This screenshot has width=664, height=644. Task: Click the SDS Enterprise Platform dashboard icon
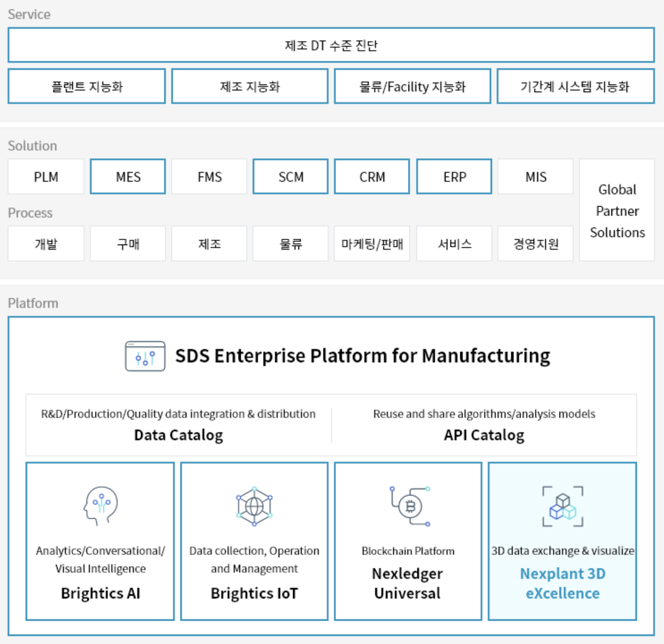(145, 356)
